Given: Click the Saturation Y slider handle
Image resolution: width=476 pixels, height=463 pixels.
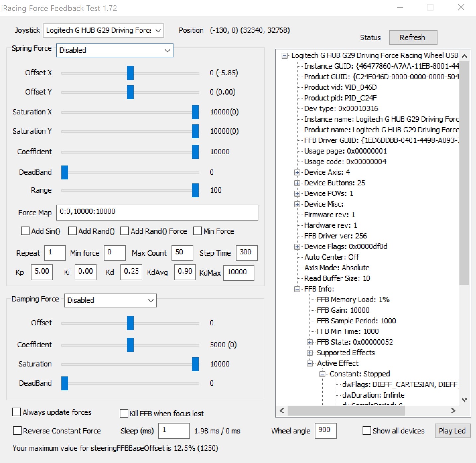Looking at the screenshot, I should 195,131.
